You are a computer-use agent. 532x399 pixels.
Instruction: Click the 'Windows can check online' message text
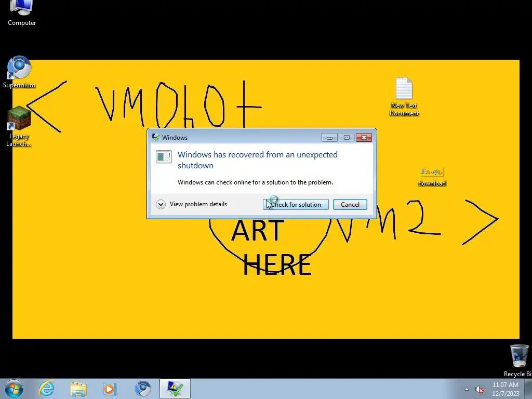(255, 182)
